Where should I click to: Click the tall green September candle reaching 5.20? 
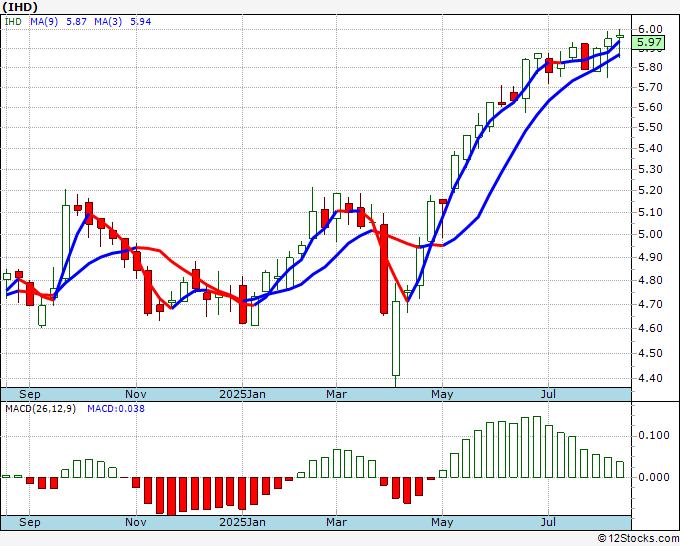pos(66,242)
